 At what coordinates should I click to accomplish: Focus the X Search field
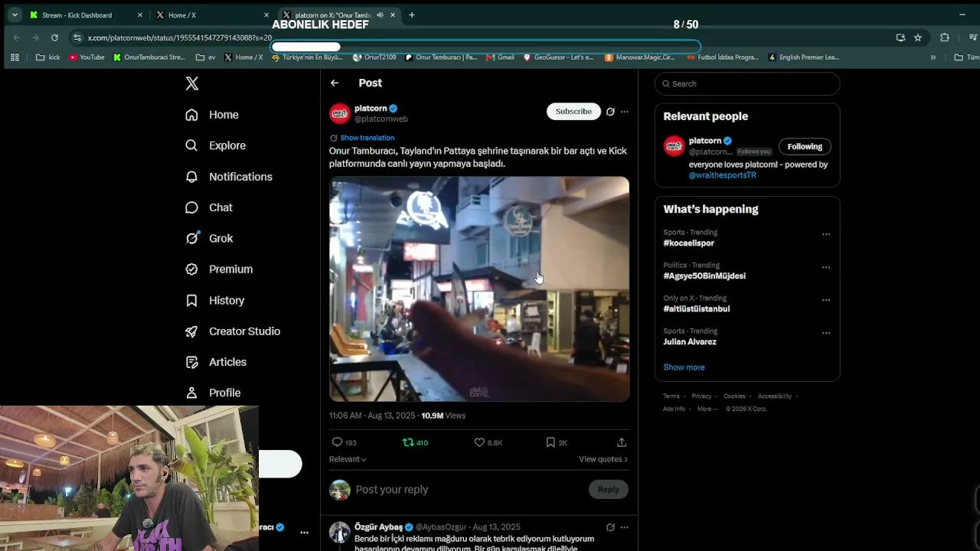(x=747, y=83)
